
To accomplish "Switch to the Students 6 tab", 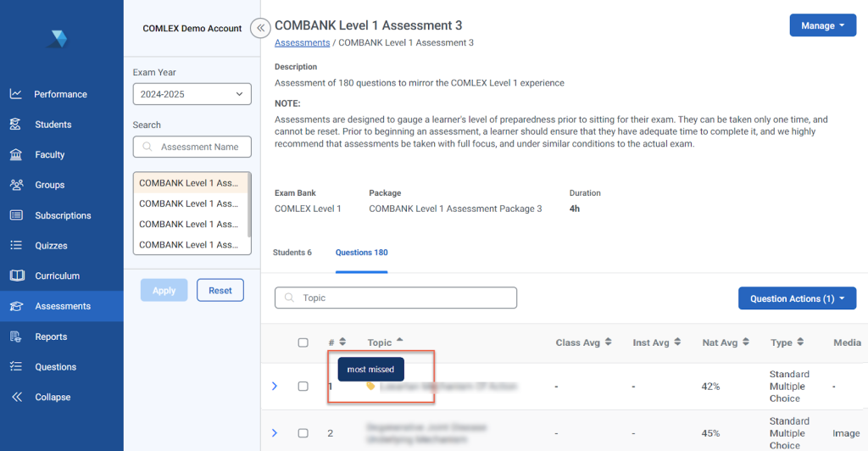I will (x=292, y=253).
